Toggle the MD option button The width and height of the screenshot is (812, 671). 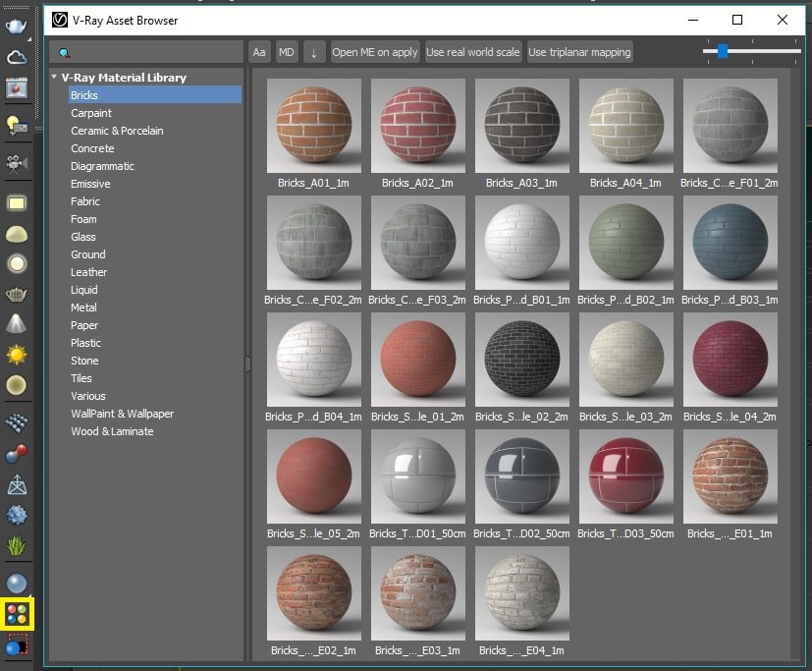click(x=287, y=52)
